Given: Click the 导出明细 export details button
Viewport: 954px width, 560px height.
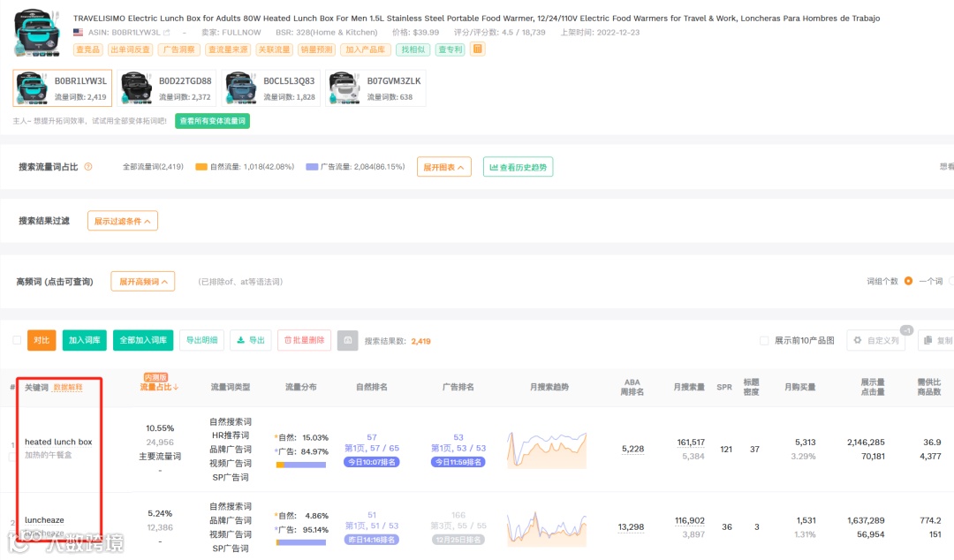Looking at the screenshot, I should (x=201, y=340).
